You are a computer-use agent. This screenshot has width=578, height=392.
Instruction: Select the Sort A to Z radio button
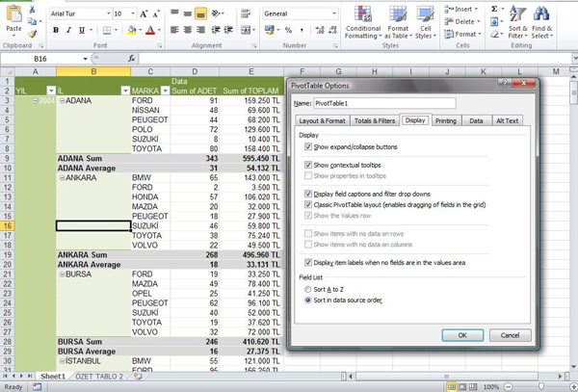(308, 288)
